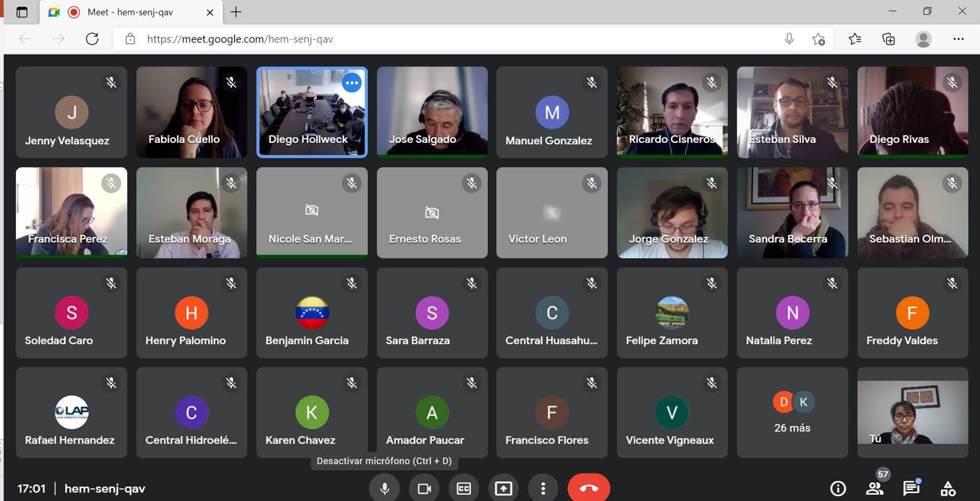
Task: Open the chat panel
Action: tap(912, 488)
